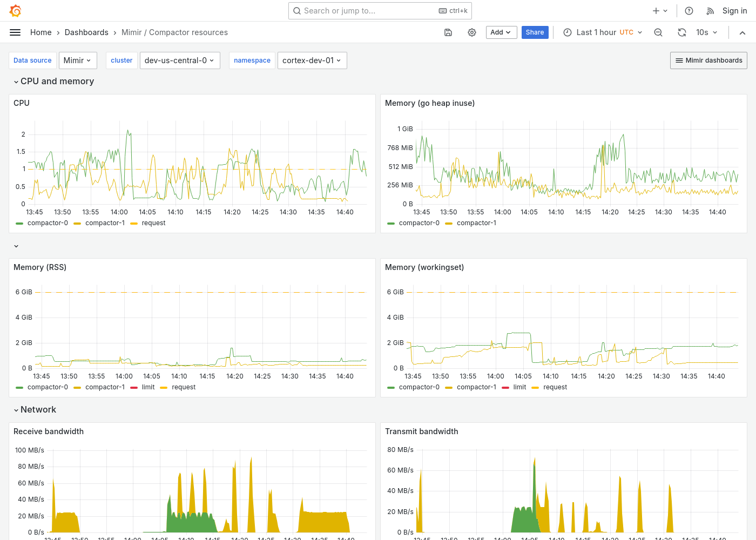Toggle the request series in CPU legend
The height and width of the screenshot is (540, 756).
pos(153,222)
